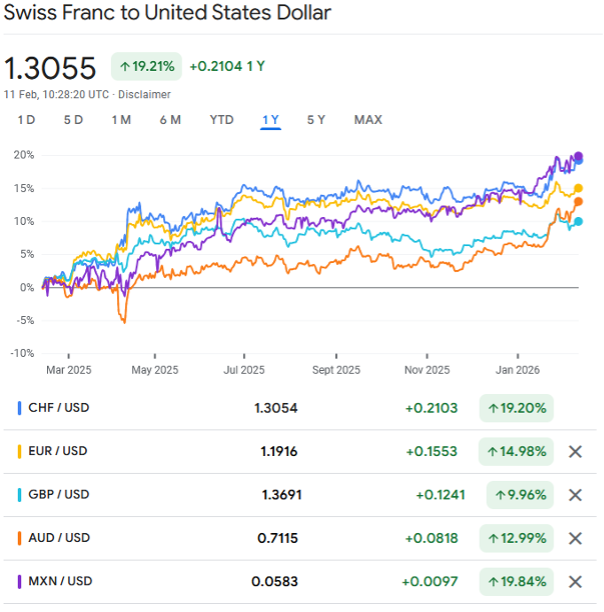Click the cyan GBP endpoint dot on chart
The image size is (604, 612).
(578, 222)
